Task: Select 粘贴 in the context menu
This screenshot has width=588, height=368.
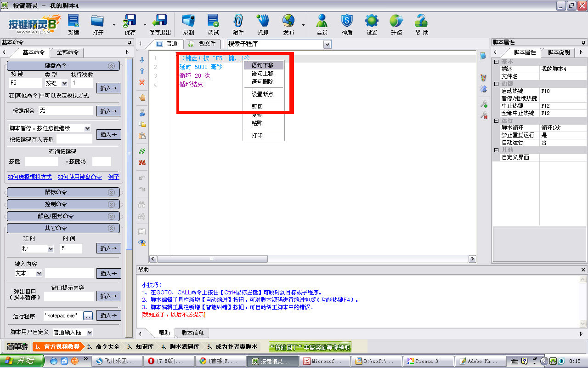Action: 264,123
